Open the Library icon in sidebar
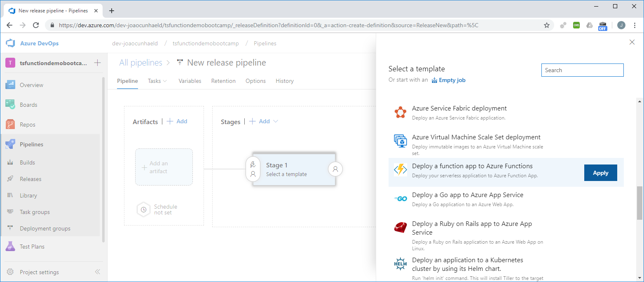The width and height of the screenshot is (644, 282). click(11, 195)
